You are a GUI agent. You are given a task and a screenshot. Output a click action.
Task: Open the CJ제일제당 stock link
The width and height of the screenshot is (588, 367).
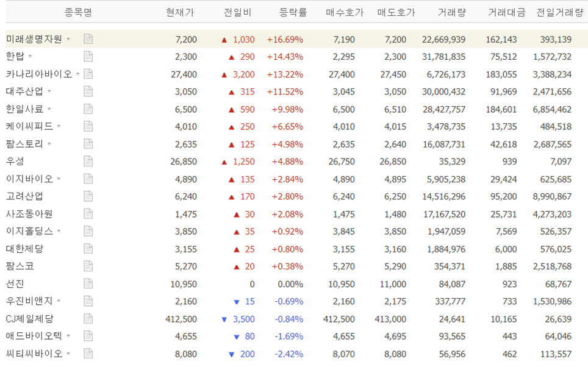(30, 319)
